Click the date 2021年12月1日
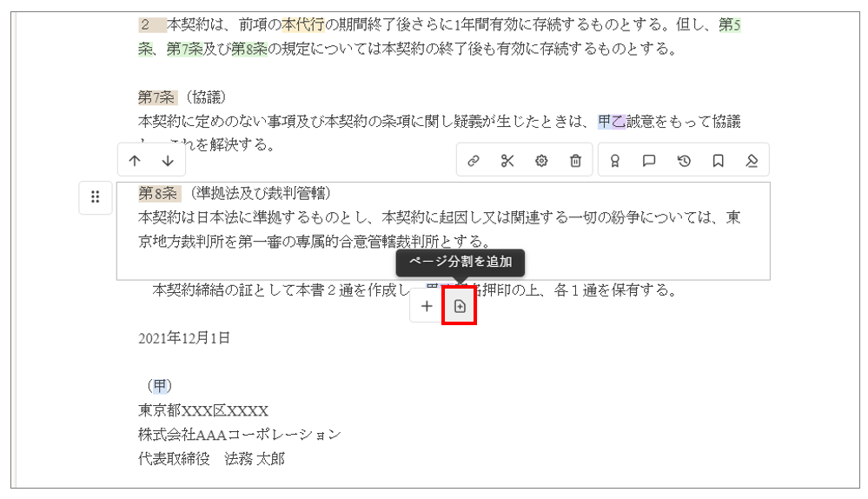868x499 pixels. point(184,338)
